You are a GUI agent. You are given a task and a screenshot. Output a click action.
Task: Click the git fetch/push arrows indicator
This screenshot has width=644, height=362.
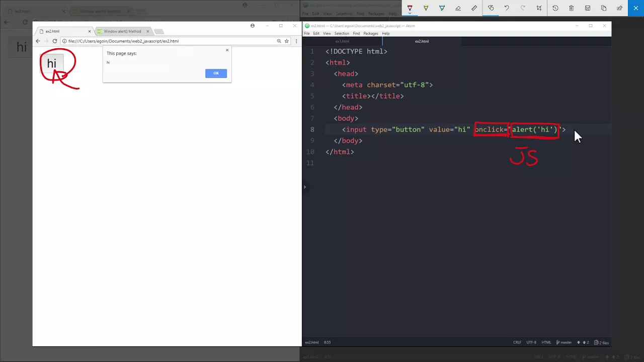[583, 342]
